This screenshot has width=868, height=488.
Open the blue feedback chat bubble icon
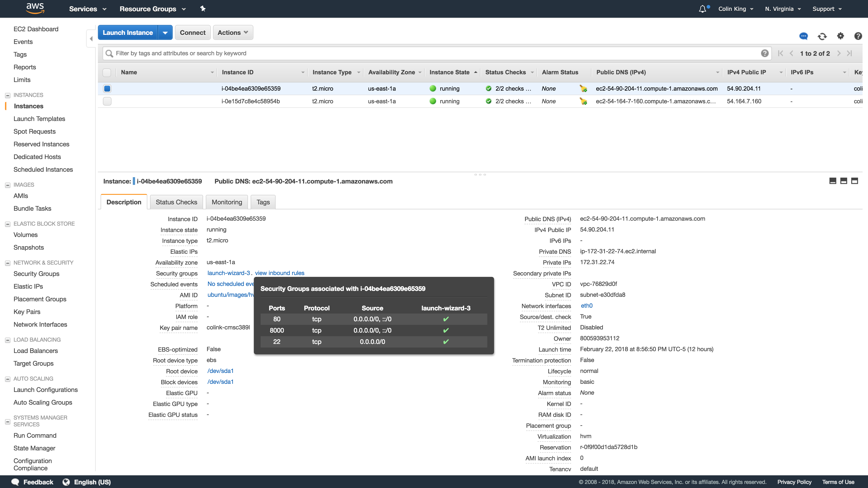click(x=804, y=36)
